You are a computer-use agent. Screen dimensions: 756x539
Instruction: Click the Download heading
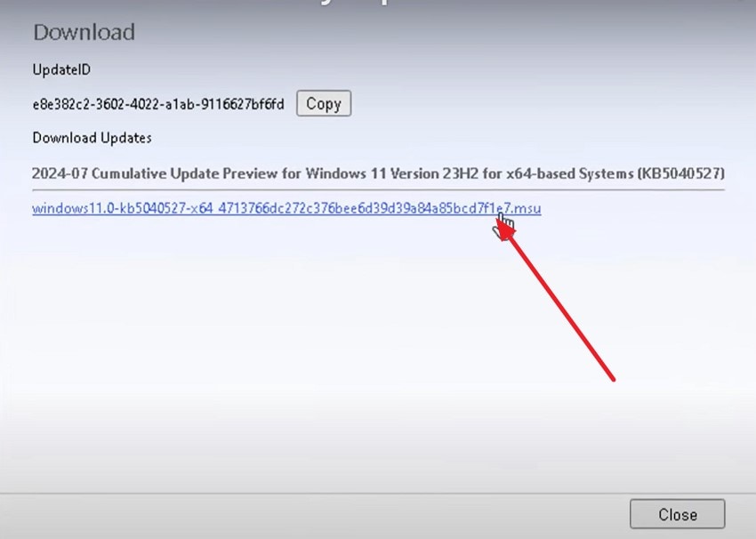pos(84,32)
